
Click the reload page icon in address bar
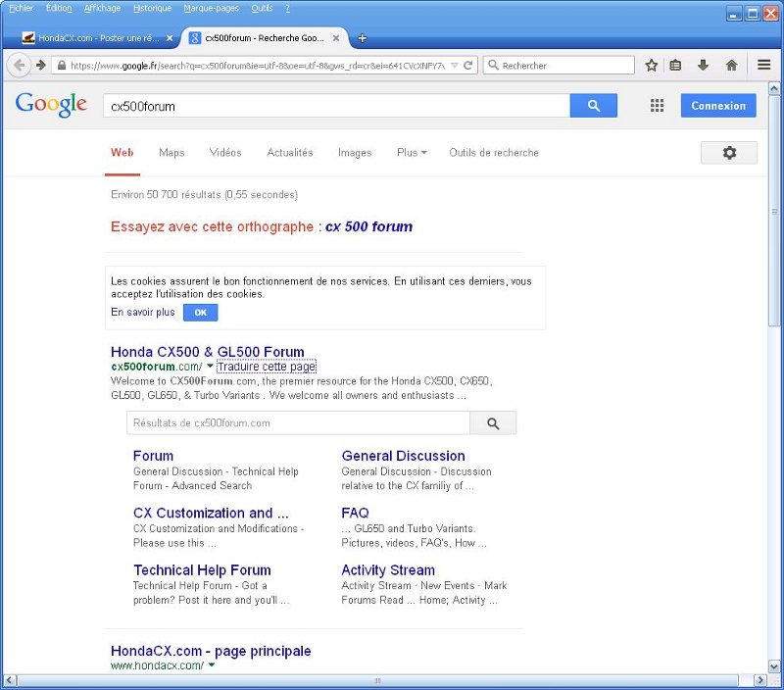point(468,65)
